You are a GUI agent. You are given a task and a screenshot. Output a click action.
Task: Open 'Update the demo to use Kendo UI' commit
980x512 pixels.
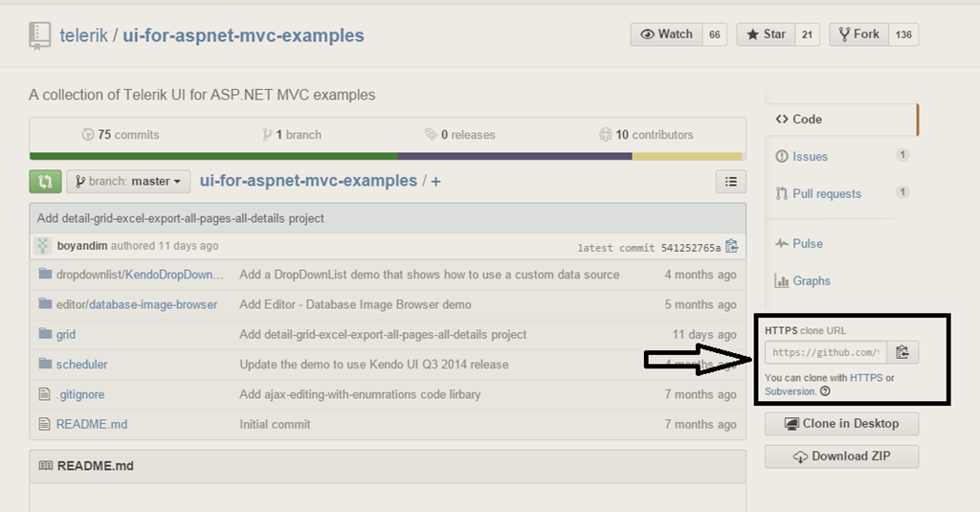click(374, 365)
